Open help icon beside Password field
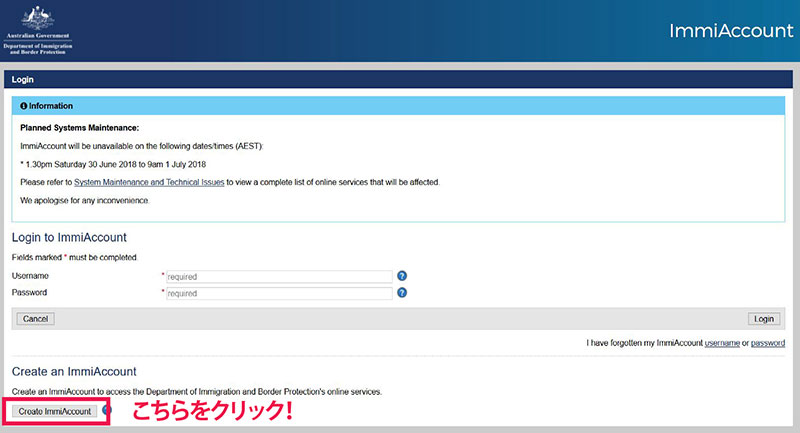Viewport: 800px width, 433px height. coord(402,293)
